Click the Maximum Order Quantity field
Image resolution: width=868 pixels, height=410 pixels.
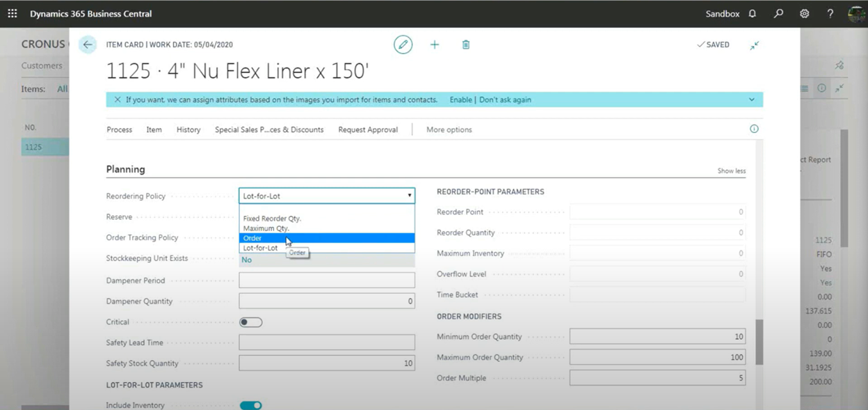coord(657,357)
